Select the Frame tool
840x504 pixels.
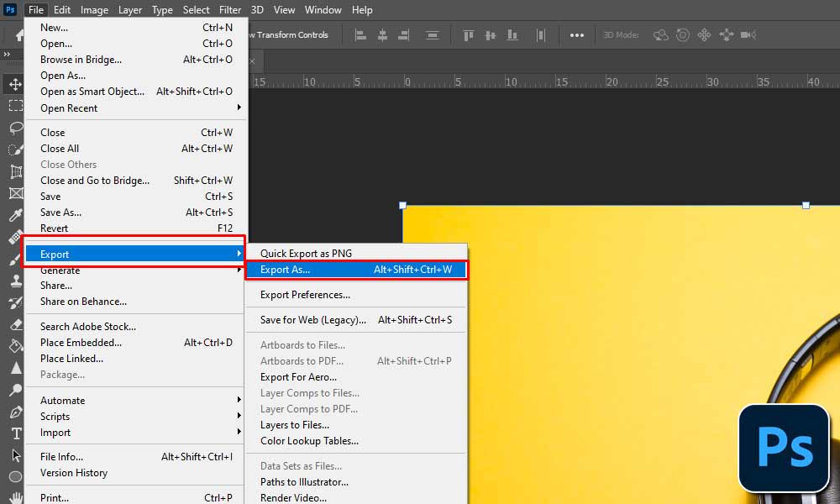point(16,193)
